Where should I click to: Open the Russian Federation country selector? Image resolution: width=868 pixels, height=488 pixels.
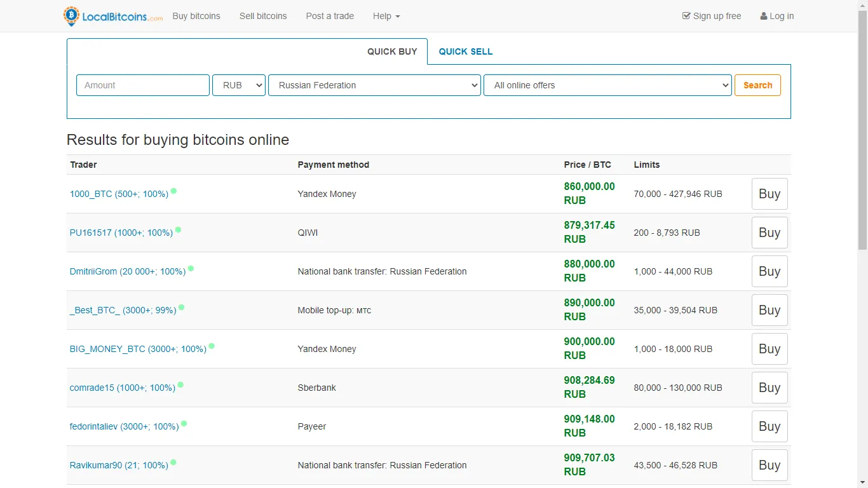tap(374, 85)
